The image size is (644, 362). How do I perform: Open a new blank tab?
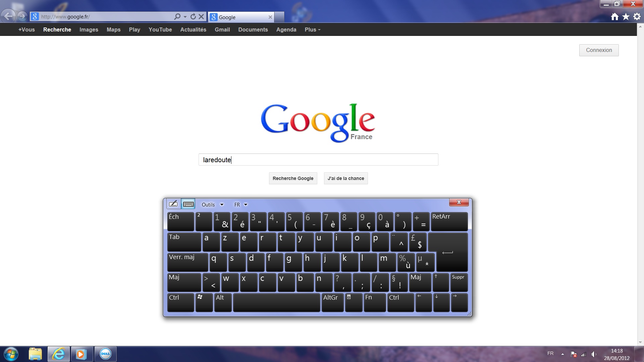tap(279, 17)
